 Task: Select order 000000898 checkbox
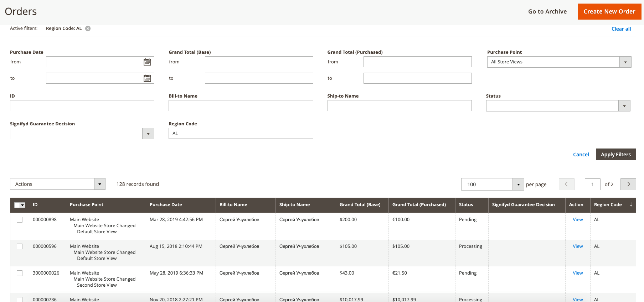(20, 220)
